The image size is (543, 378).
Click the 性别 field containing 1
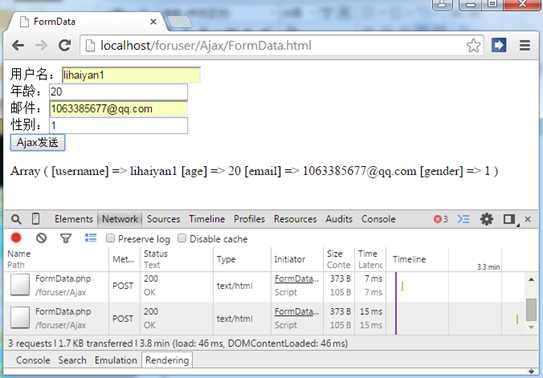tap(118, 125)
